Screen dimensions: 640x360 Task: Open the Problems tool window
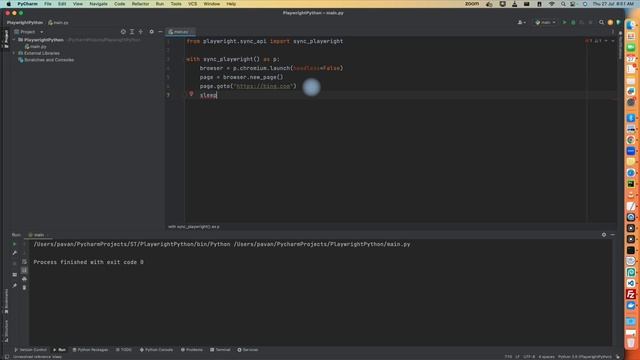tap(191, 350)
